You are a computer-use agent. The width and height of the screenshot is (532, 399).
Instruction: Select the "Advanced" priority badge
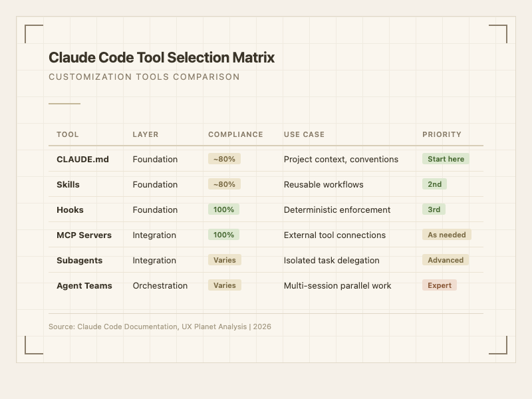point(445,260)
